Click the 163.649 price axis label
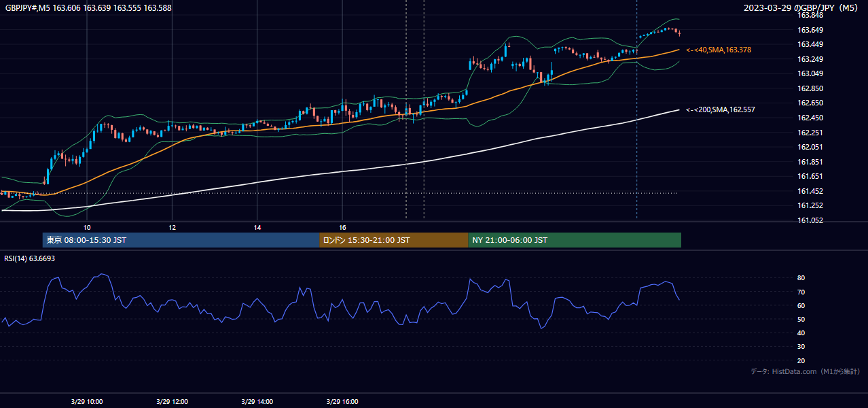Viewport: 868px width, 408px height. coord(810,30)
